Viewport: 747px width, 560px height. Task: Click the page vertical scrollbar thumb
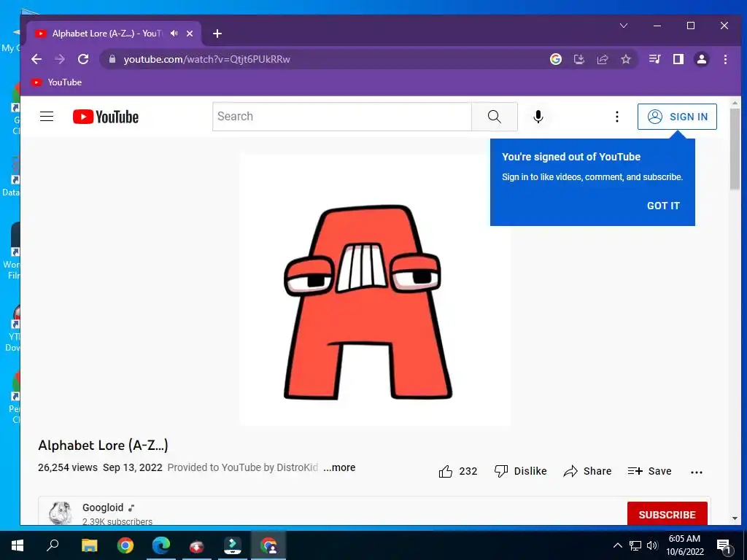[735, 149]
